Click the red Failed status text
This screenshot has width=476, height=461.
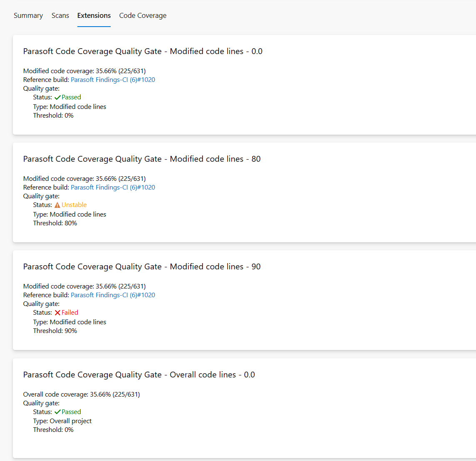(70, 313)
